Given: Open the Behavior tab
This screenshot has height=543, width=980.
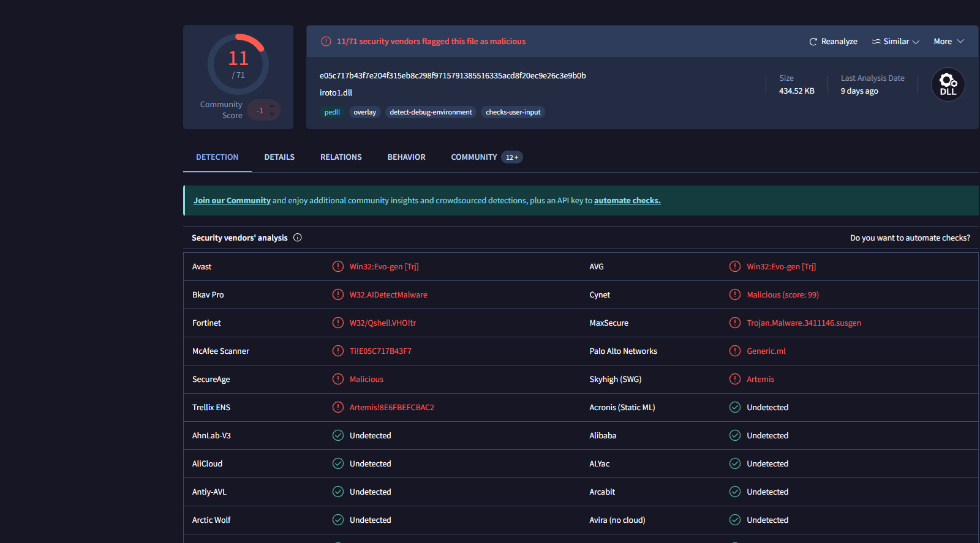Looking at the screenshot, I should click(406, 157).
